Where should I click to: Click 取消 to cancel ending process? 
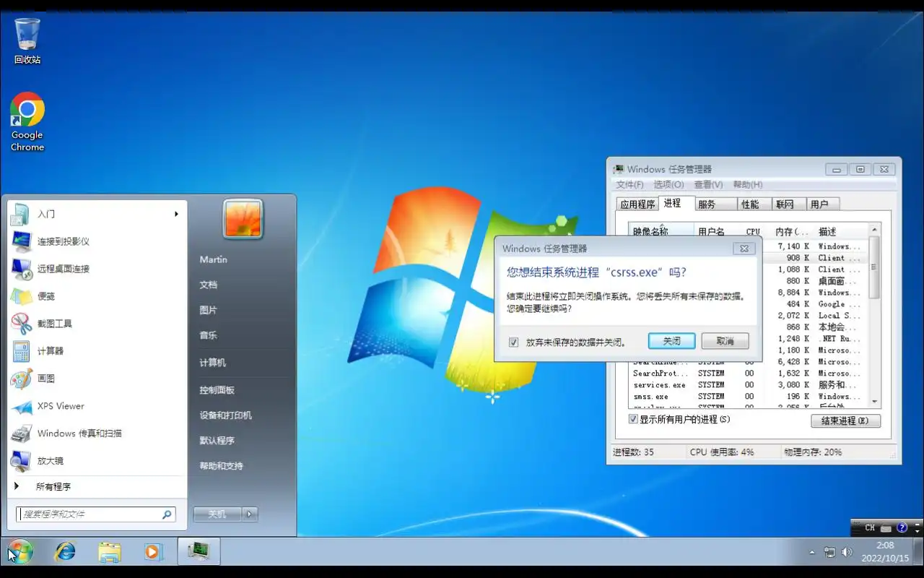[725, 341]
